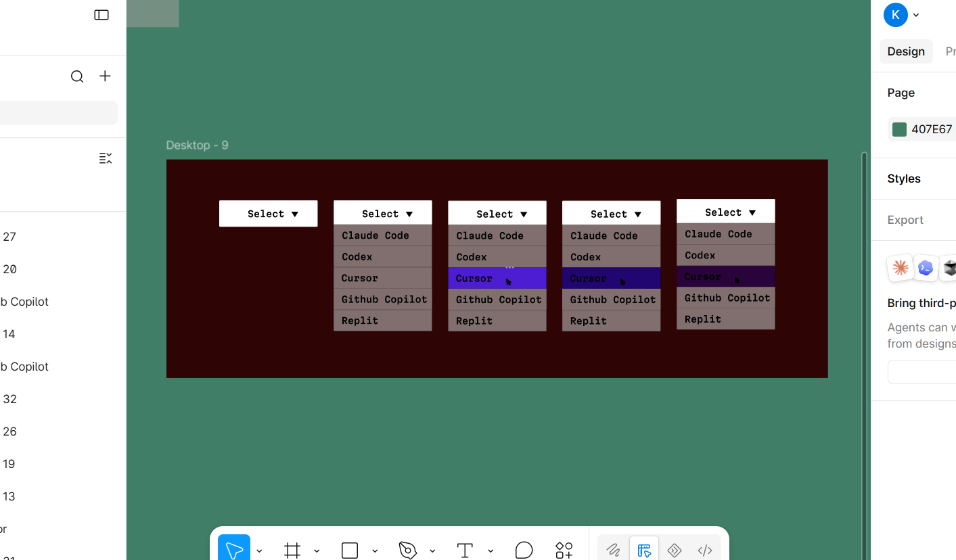Select the Text tool
Image resolution: width=956 pixels, height=560 pixels.
[465, 550]
